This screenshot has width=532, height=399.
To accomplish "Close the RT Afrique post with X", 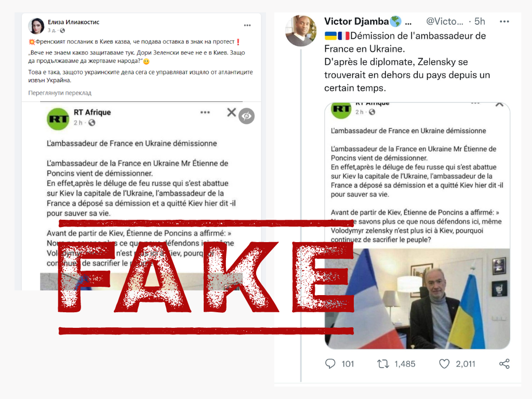I will 231,112.
